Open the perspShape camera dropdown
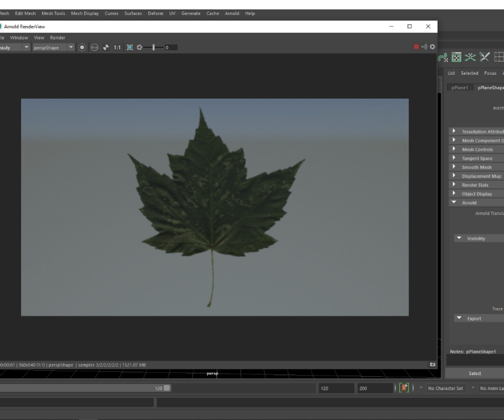Screen dimensions: 504x420 tap(71, 48)
